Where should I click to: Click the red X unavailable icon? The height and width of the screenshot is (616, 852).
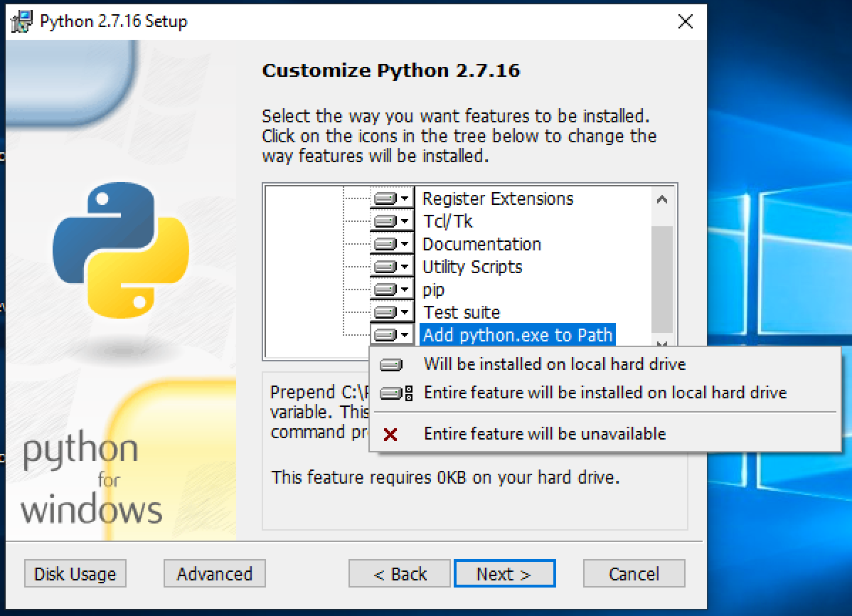click(393, 434)
